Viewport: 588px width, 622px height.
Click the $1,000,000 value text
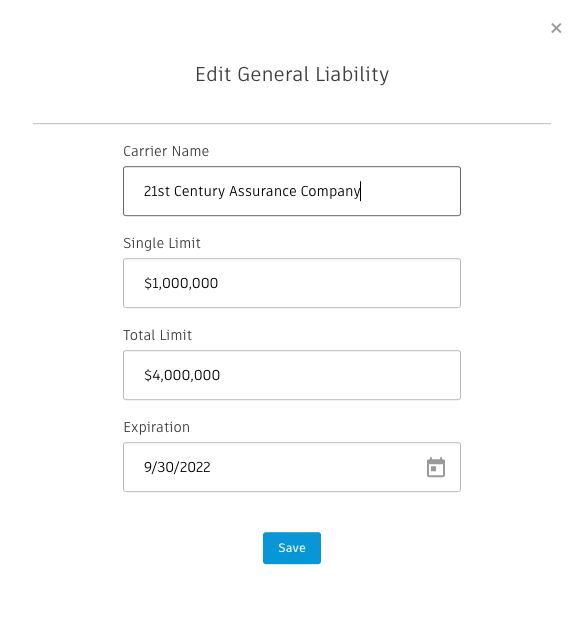pyautogui.click(x=181, y=283)
